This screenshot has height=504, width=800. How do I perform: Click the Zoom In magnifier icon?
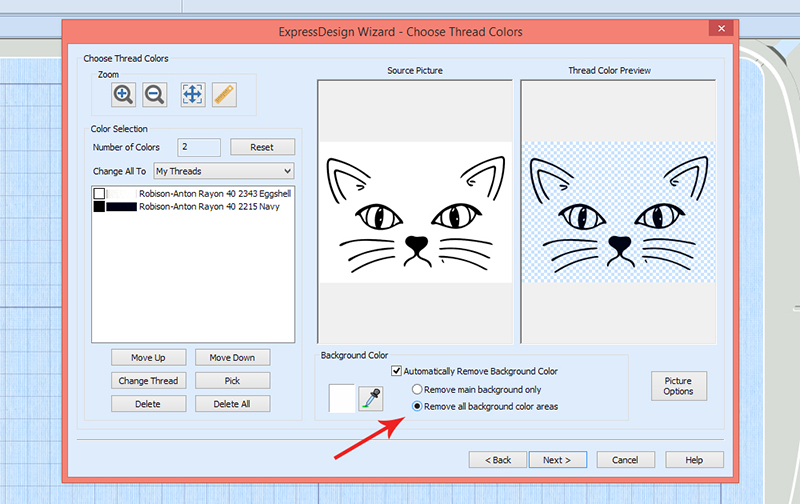pos(123,94)
